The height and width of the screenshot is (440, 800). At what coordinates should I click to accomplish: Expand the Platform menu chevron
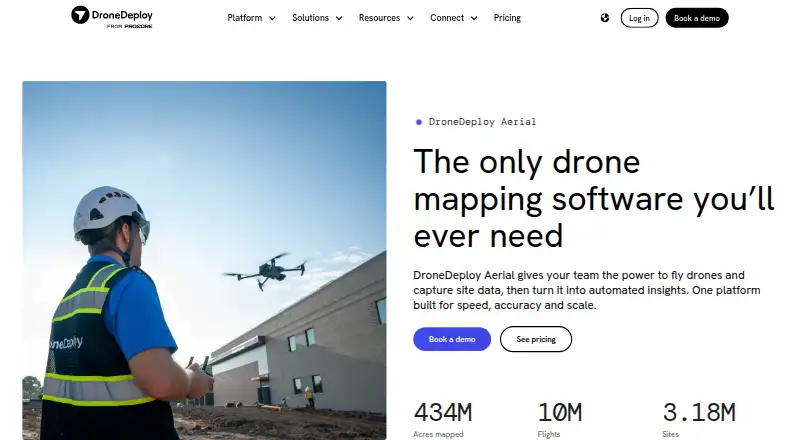272,18
